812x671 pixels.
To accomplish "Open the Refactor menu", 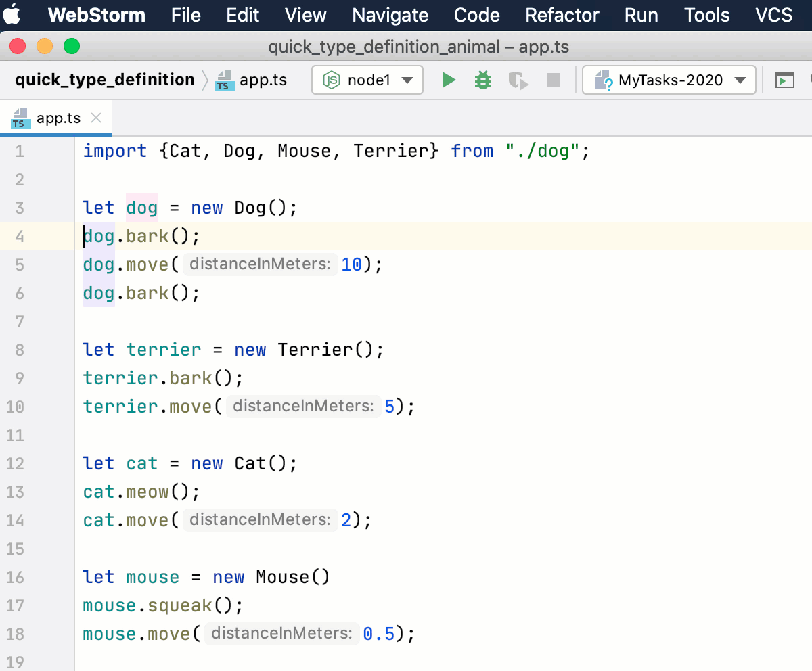I will coord(562,14).
